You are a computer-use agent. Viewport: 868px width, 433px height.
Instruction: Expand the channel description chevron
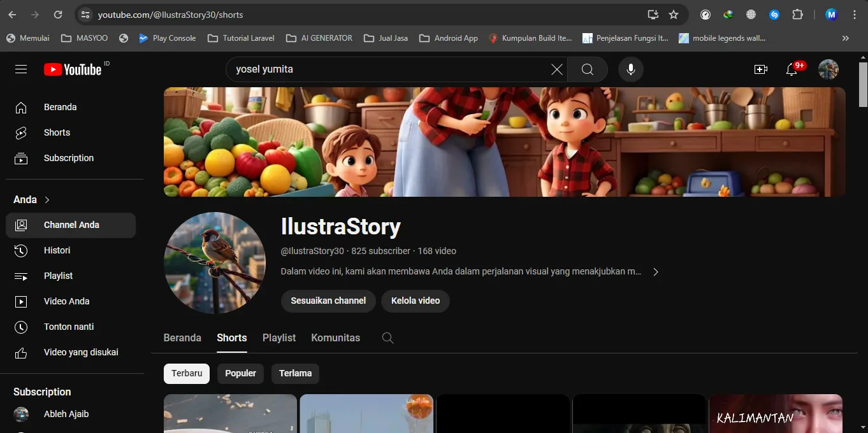click(655, 272)
